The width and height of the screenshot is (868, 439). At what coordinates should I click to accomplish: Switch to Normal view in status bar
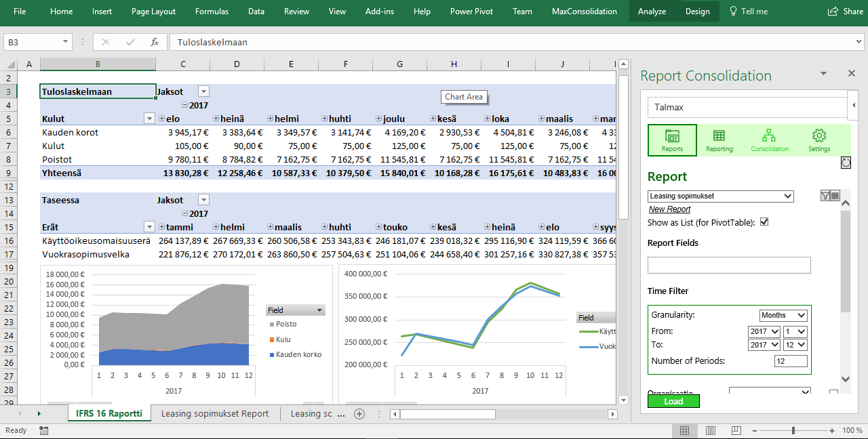[x=685, y=430]
